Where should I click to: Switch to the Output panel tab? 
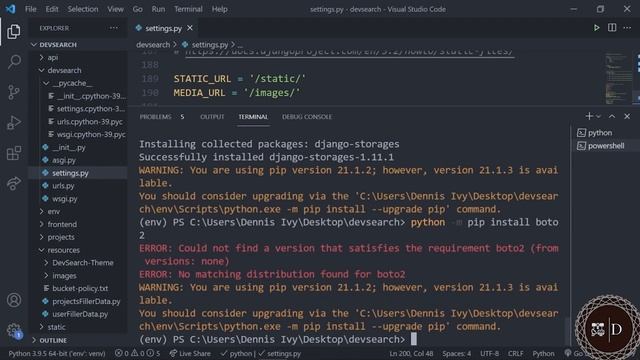point(212,117)
